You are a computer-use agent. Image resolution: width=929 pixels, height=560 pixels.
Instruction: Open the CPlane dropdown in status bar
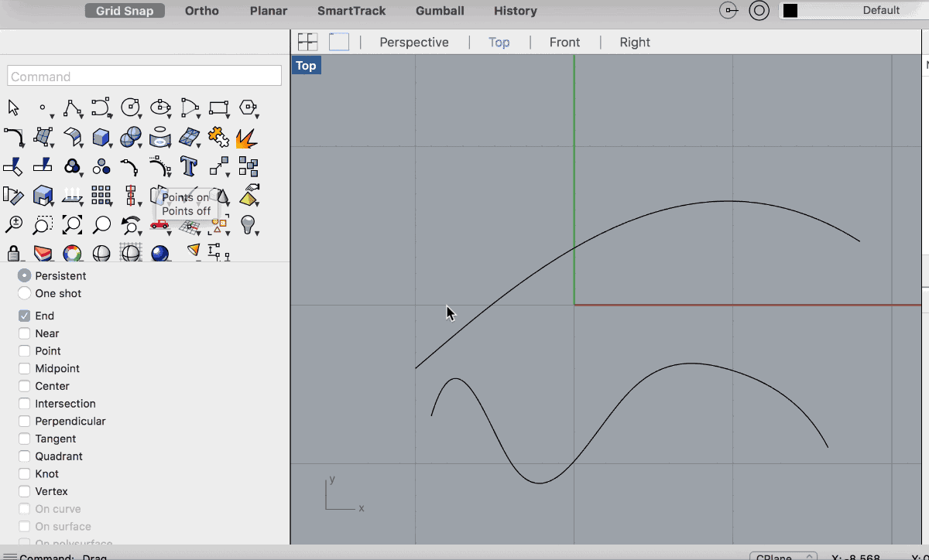click(783, 556)
